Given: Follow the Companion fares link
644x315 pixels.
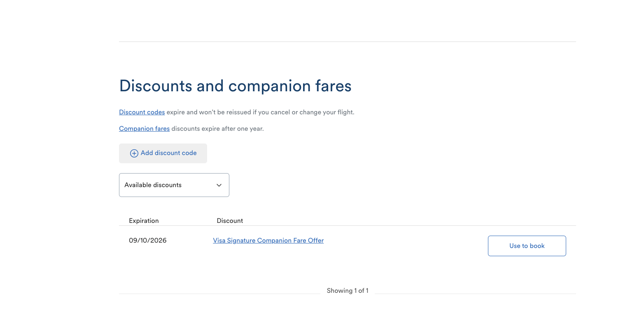Looking at the screenshot, I should pos(144,129).
